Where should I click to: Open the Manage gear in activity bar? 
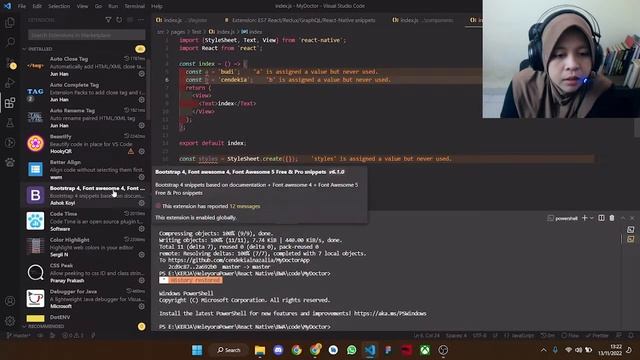click(x=10, y=321)
